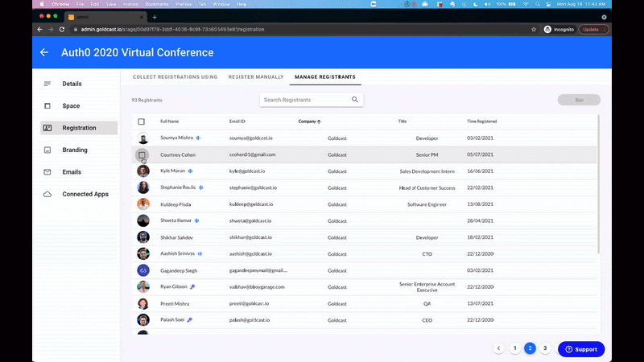Click Stephanie Roulic's avatar
Viewport: 644px width, 362px height.
(x=143, y=187)
